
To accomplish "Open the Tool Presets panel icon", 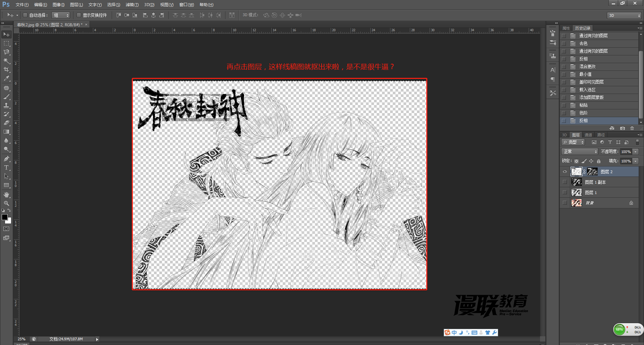I will 553,93.
